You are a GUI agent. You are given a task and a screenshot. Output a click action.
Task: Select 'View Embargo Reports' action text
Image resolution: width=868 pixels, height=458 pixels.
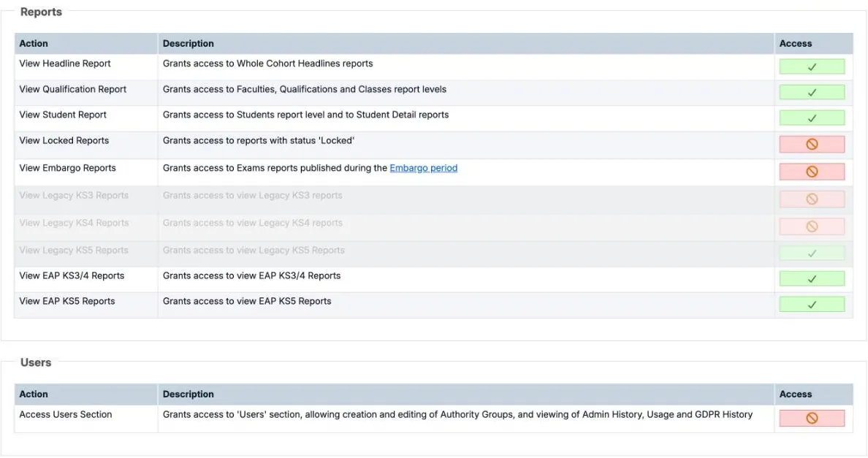tap(67, 168)
